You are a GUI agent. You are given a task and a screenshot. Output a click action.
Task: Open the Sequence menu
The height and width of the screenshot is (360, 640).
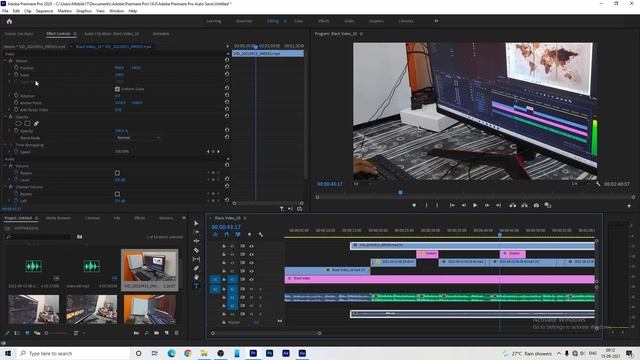click(x=44, y=11)
